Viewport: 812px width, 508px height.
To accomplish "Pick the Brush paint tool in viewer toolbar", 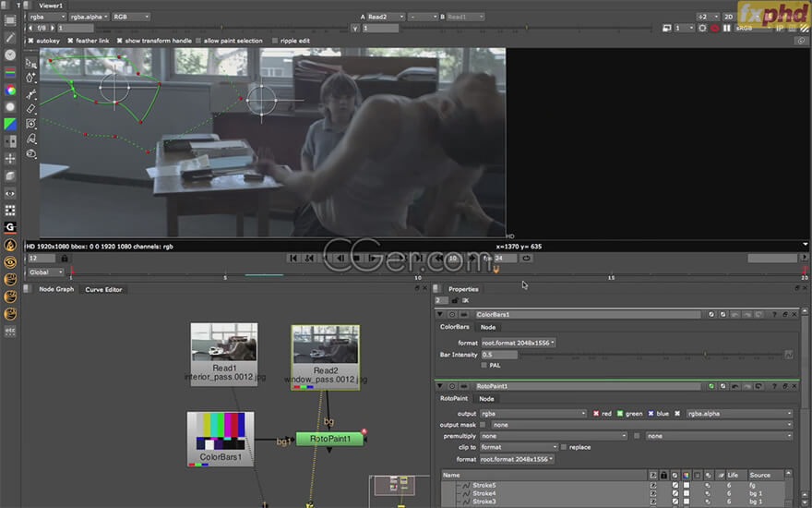I will [31, 94].
